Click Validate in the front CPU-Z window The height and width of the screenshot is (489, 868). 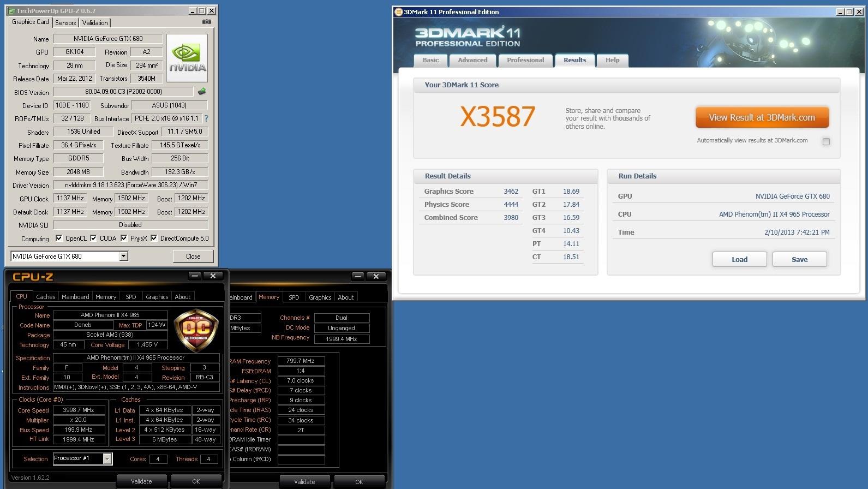tap(141, 481)
